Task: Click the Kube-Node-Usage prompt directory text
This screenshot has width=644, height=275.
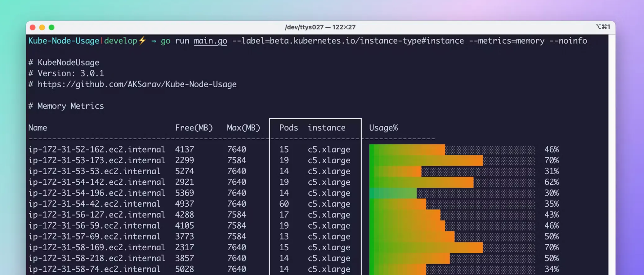Action: tap(64, 41)
